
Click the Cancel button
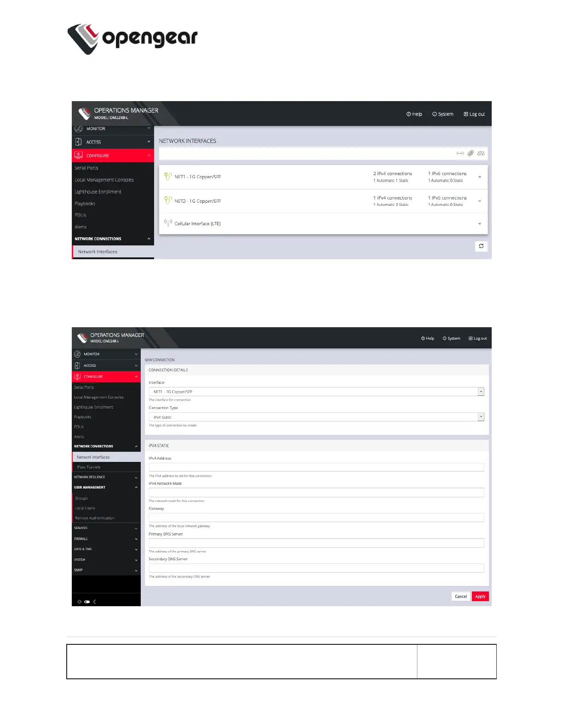[461, 597]
